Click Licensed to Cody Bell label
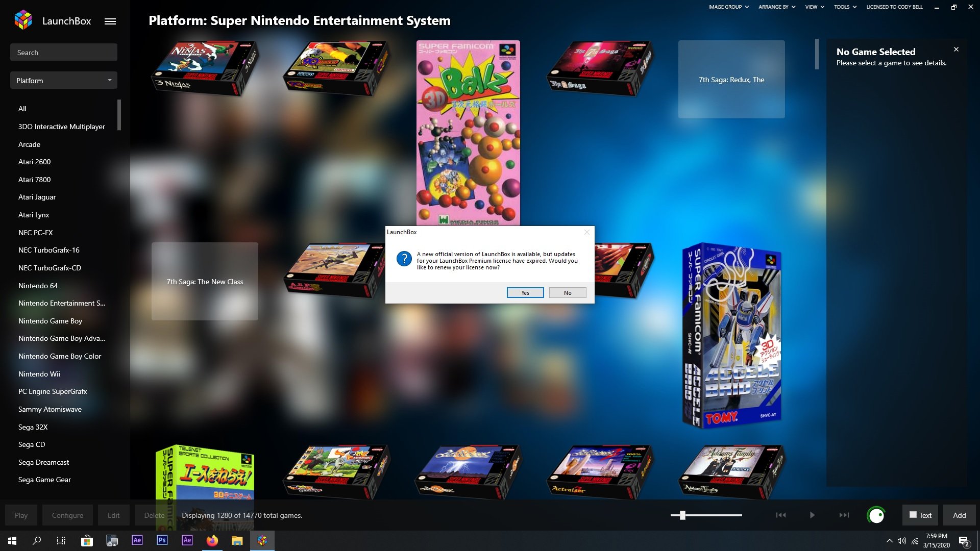Viewport: 980px width, 551px height. click(x=894, y=7)
